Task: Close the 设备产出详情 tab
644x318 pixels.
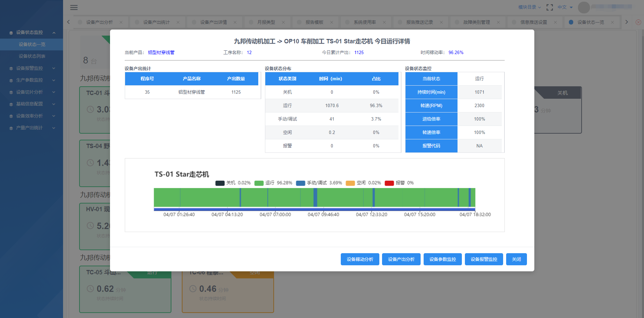Action: pos(235,22)
